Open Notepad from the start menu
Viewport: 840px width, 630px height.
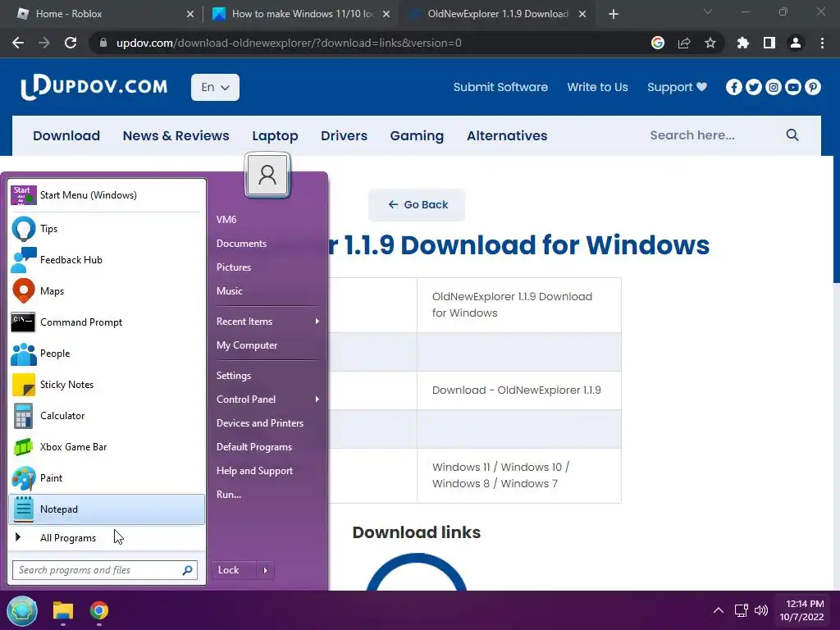coord(107,509)
